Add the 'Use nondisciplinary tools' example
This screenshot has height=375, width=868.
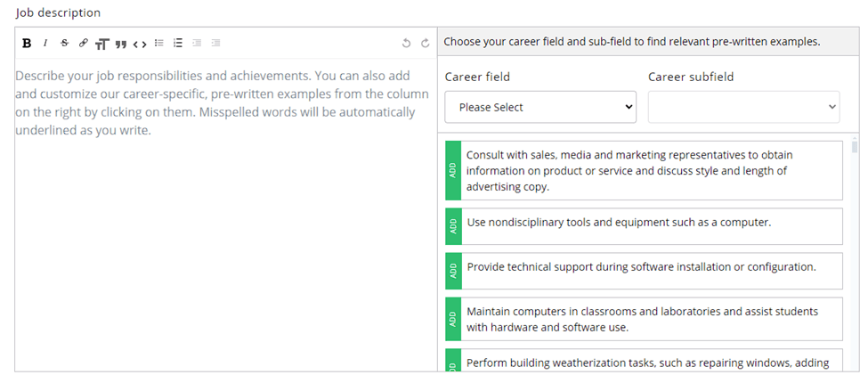pos(453,226)
